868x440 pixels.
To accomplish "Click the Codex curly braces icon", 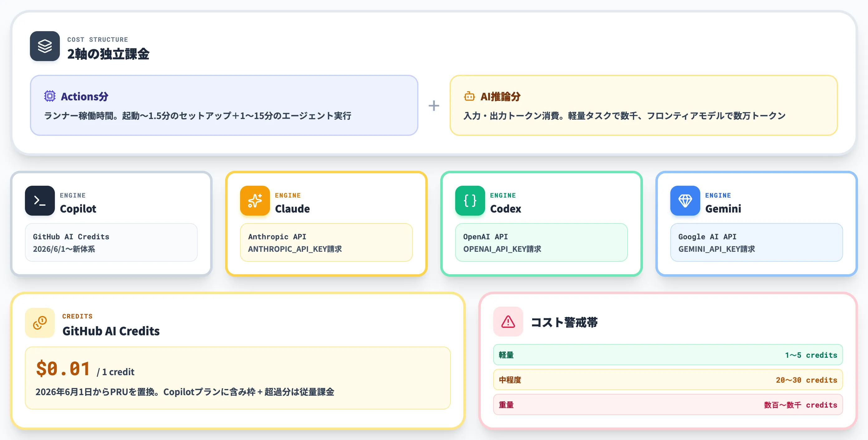I will click(x=470, y=201).
